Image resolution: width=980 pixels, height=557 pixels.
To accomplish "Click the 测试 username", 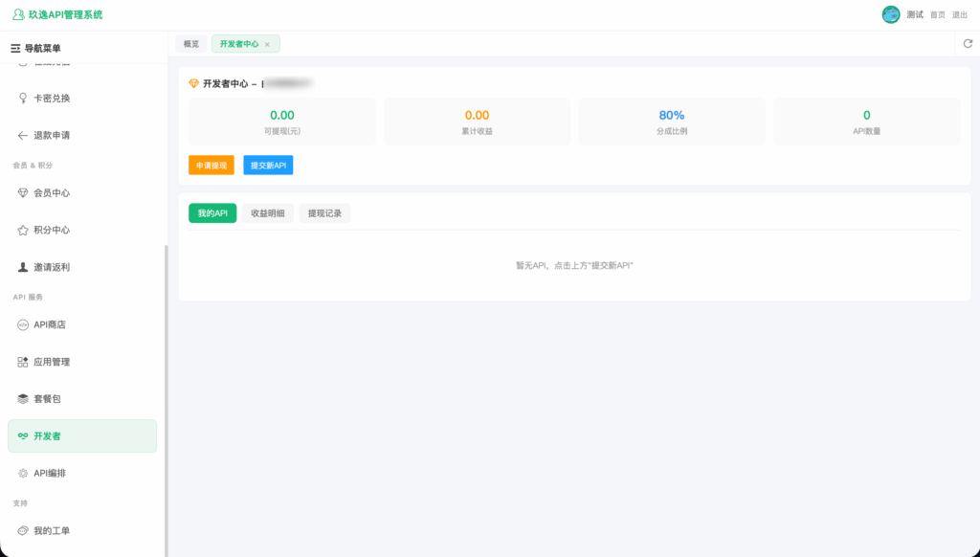I will [915, 14].
